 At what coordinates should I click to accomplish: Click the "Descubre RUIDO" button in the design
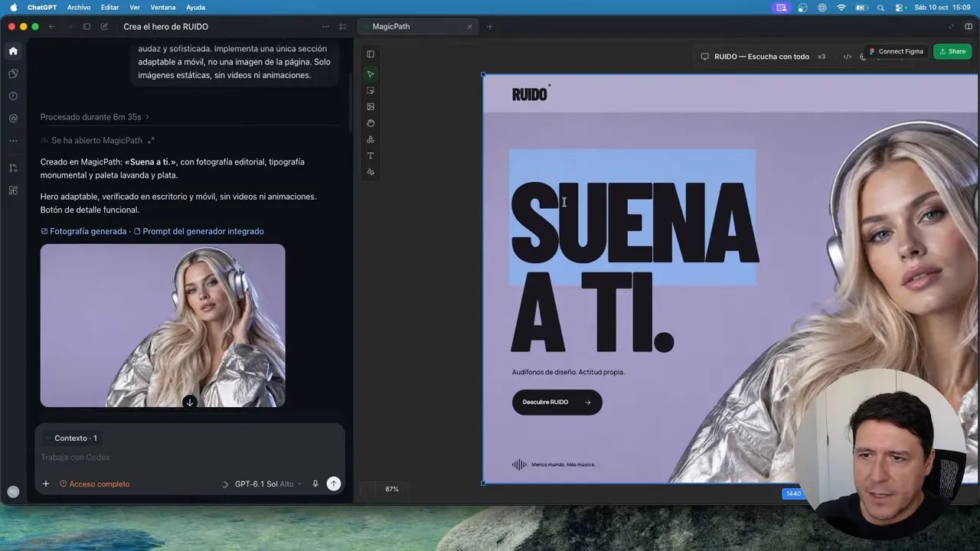557,402
